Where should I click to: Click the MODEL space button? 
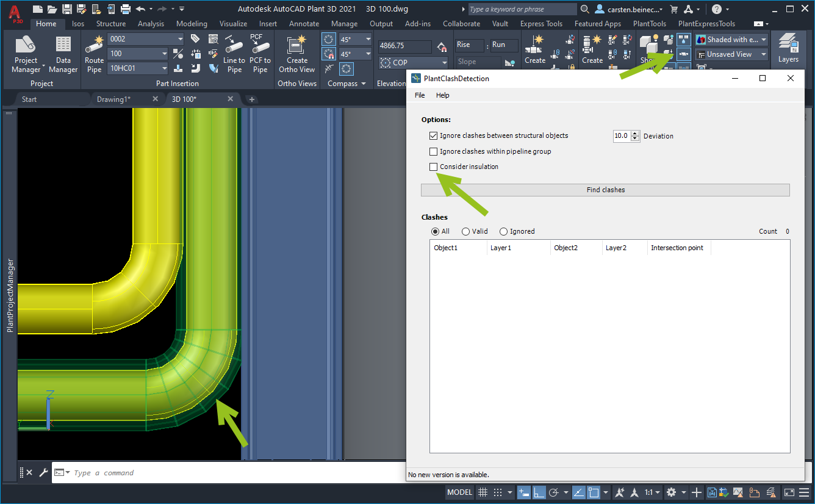(x=460, y=492)
